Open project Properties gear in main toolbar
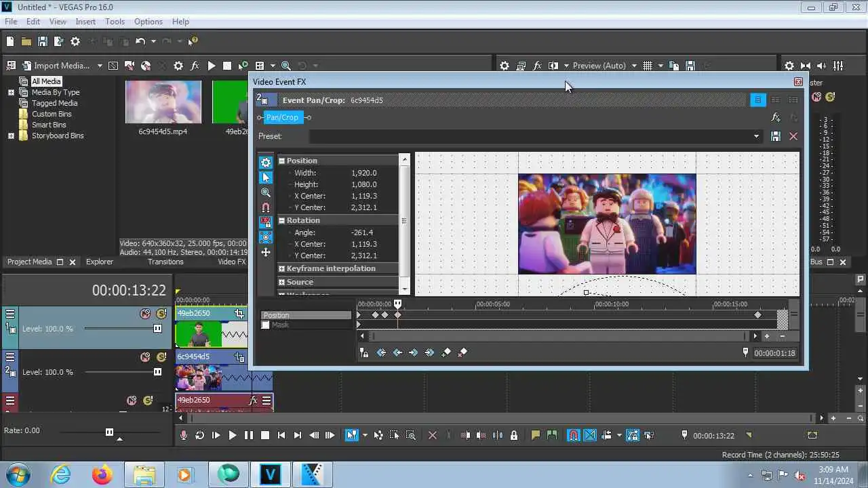Image resolution: width=868 pixels, height=488 pixels. (x=75, y=41)
